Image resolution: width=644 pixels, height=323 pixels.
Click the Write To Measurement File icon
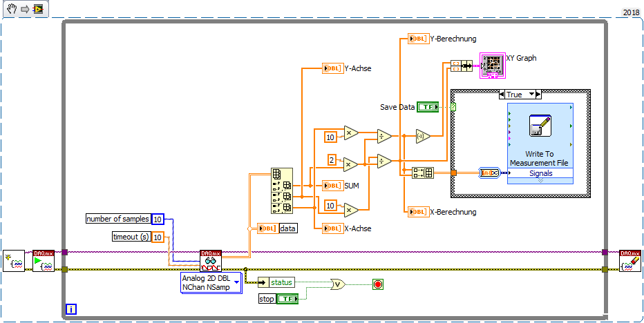pyautogui.click(x=540, y=126)
